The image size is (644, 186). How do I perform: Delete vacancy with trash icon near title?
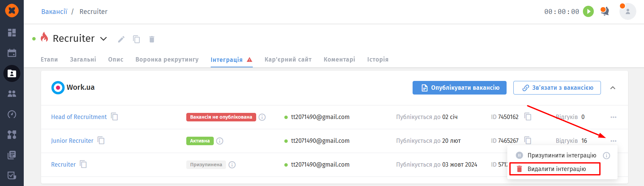click(x=152, y=39)
